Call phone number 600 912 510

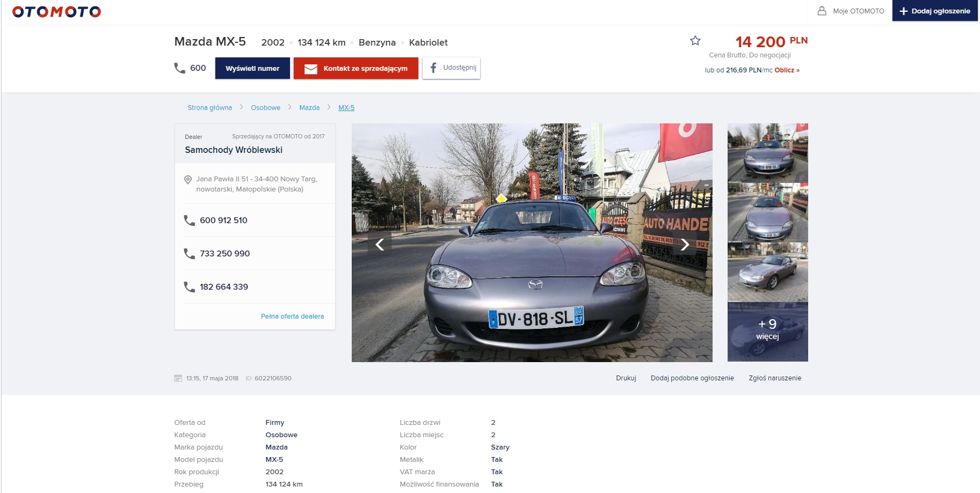tap(223, 220)
